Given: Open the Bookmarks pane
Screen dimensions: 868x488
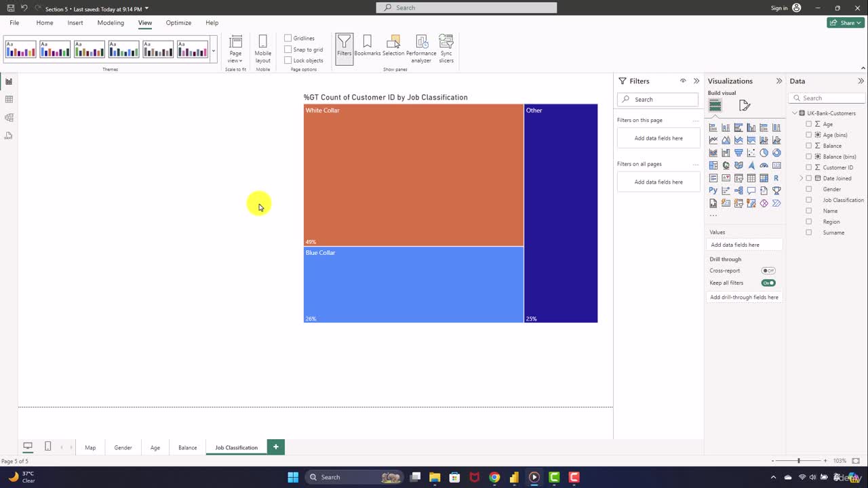Looking at the screenshot, I should coord(367,46).
